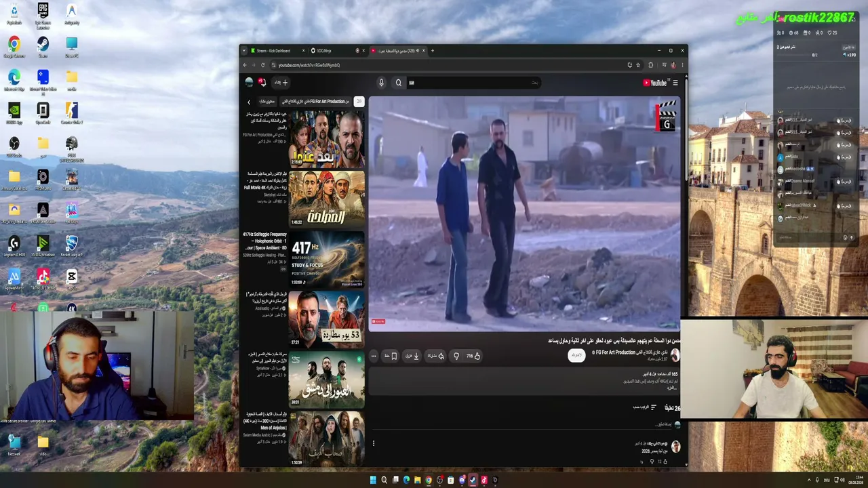Like the video with 716 likes
The width and height of the screenshot is (868, 488).
(473, 356)
